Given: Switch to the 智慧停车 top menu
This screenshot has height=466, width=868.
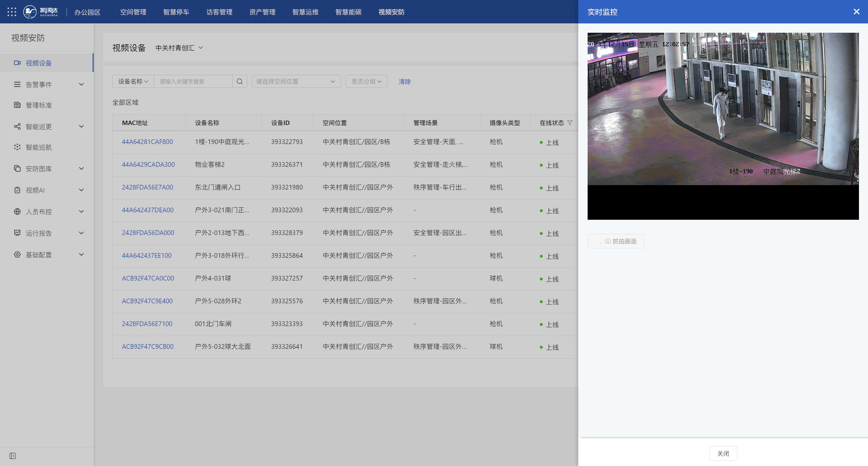Looking at the screenshot, I should tap(176, 12).
